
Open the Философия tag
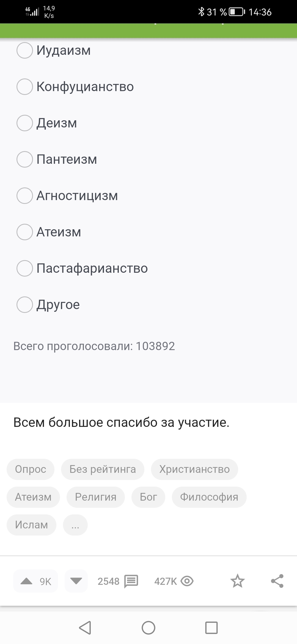tap(209, 497)
